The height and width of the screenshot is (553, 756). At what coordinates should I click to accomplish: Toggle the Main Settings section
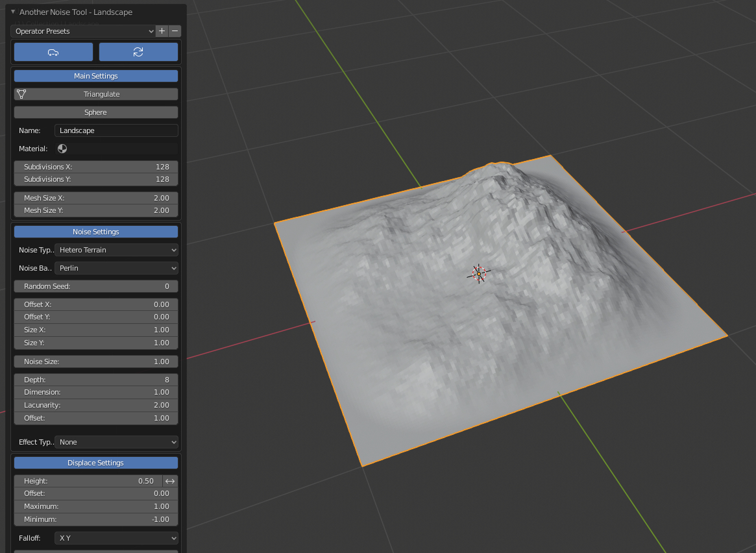(96, 76)
